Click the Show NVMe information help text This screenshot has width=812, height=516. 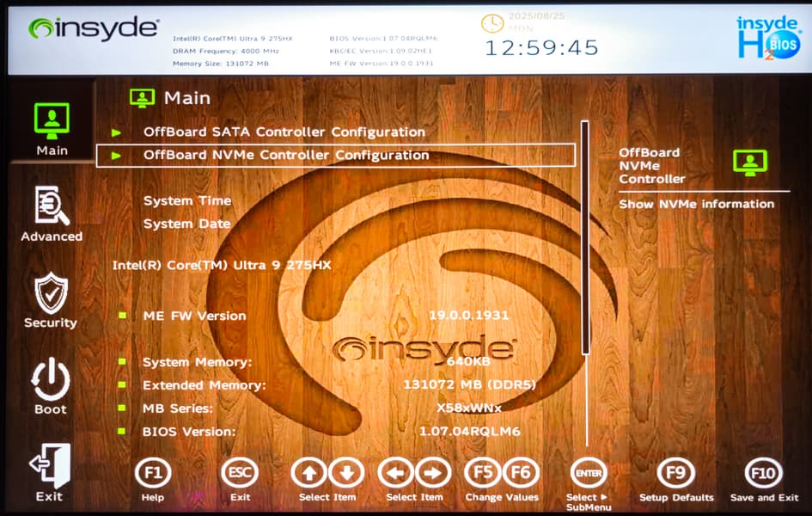697,204
